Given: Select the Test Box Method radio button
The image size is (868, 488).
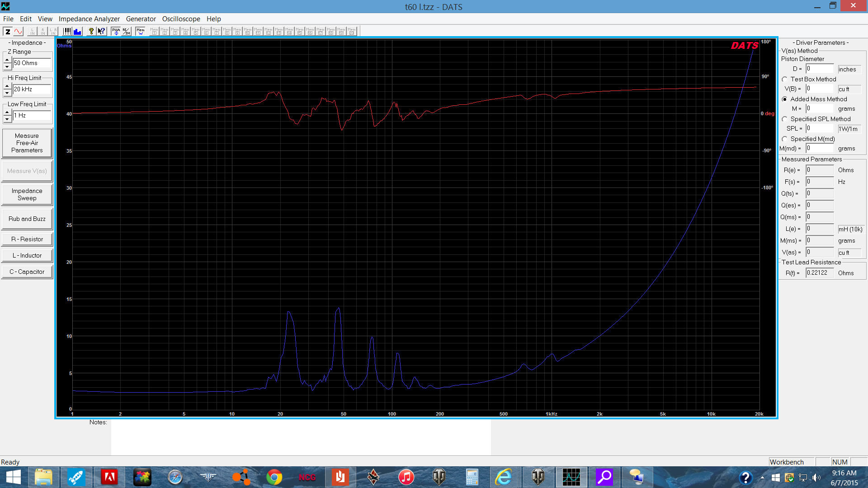Looking at the screenshot, I should point(785,79).
